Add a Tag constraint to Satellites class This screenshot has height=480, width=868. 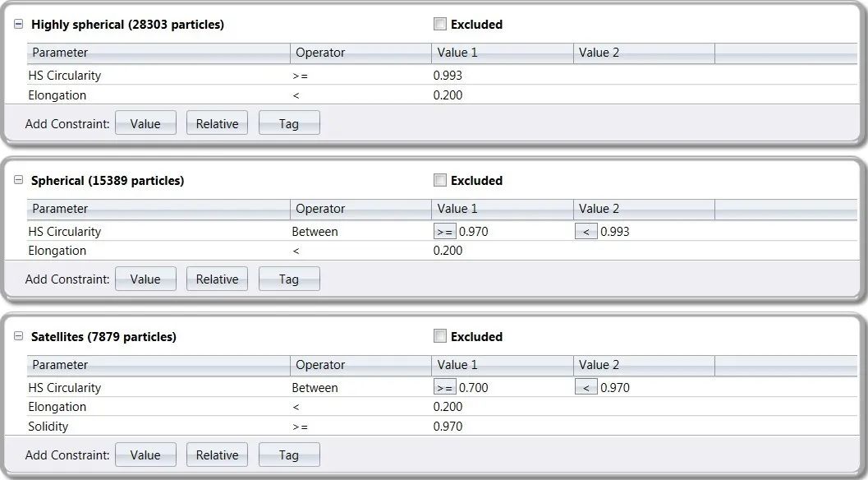288,455
